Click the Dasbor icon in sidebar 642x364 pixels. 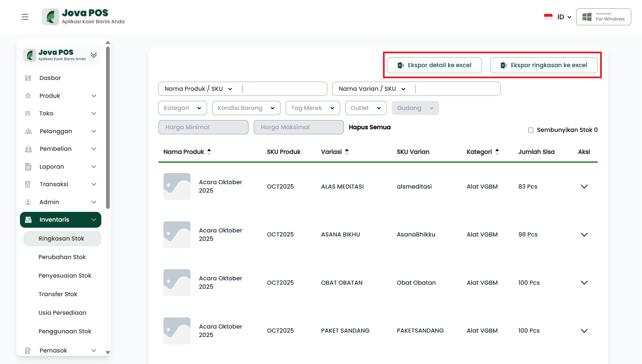[28, 78]
